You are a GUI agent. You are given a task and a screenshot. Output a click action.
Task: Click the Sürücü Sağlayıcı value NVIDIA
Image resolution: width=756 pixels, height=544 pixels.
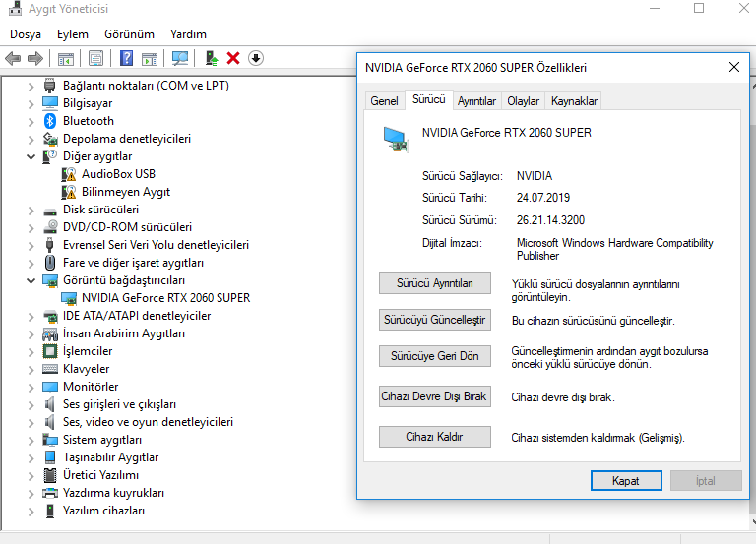[535, 176]
